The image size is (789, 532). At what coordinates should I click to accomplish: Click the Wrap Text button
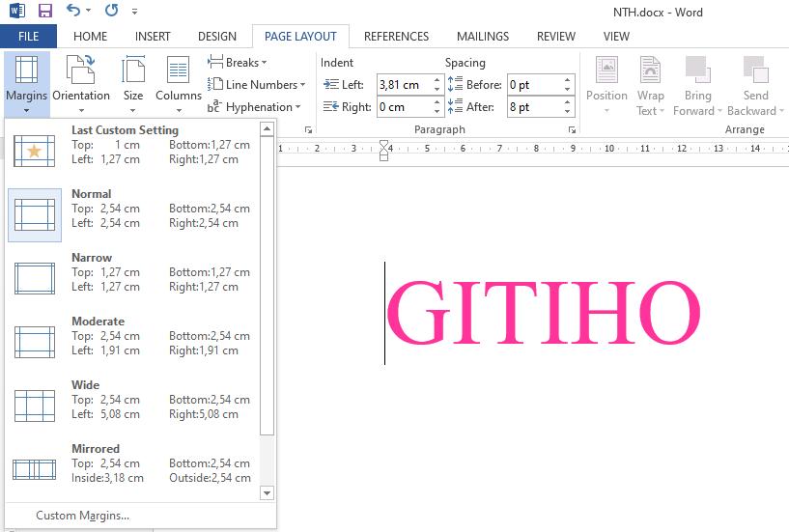650,84
